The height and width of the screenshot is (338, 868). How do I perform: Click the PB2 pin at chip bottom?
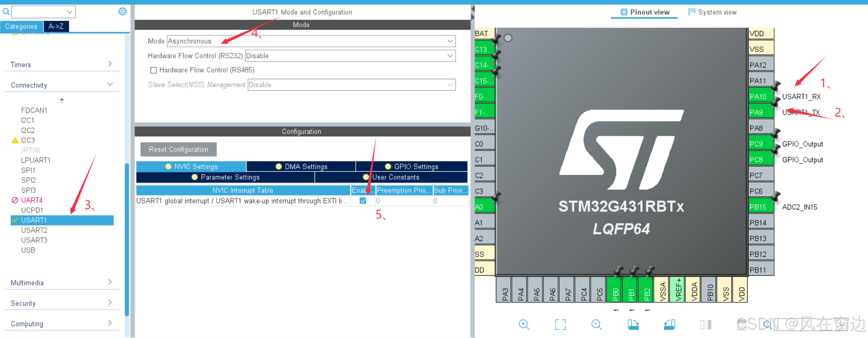coord(646,289)
